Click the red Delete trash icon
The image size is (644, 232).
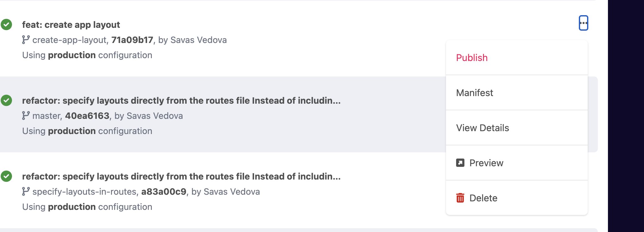460,198
